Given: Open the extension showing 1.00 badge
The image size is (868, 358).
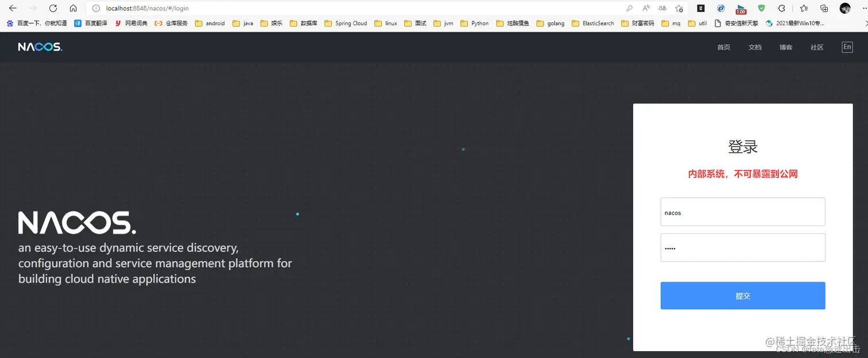Looking at the screenshot, I should [741, 9].
